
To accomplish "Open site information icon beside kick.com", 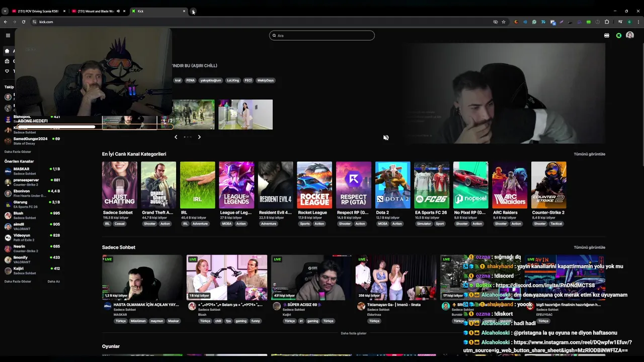I will click(x=34, y=22).
